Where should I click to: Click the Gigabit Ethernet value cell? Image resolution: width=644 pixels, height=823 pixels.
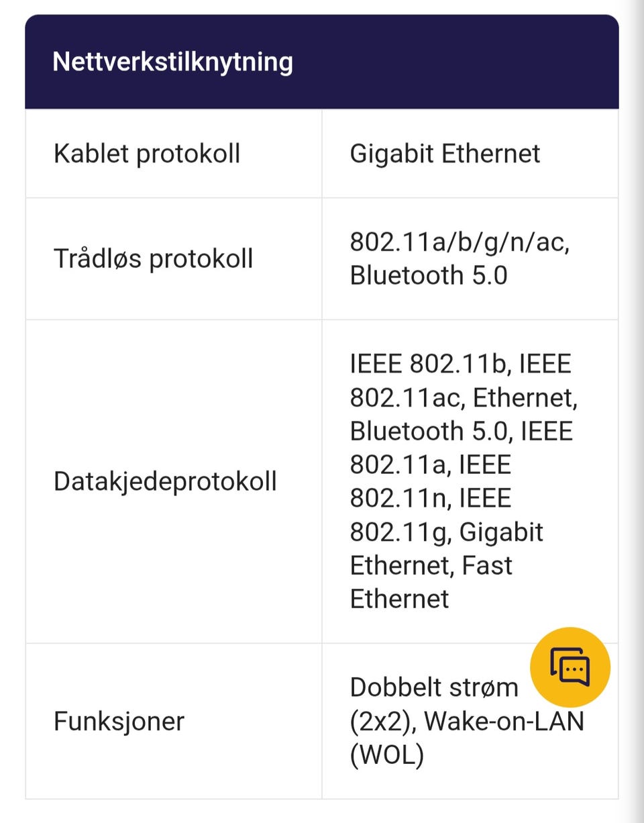[470, 154]
